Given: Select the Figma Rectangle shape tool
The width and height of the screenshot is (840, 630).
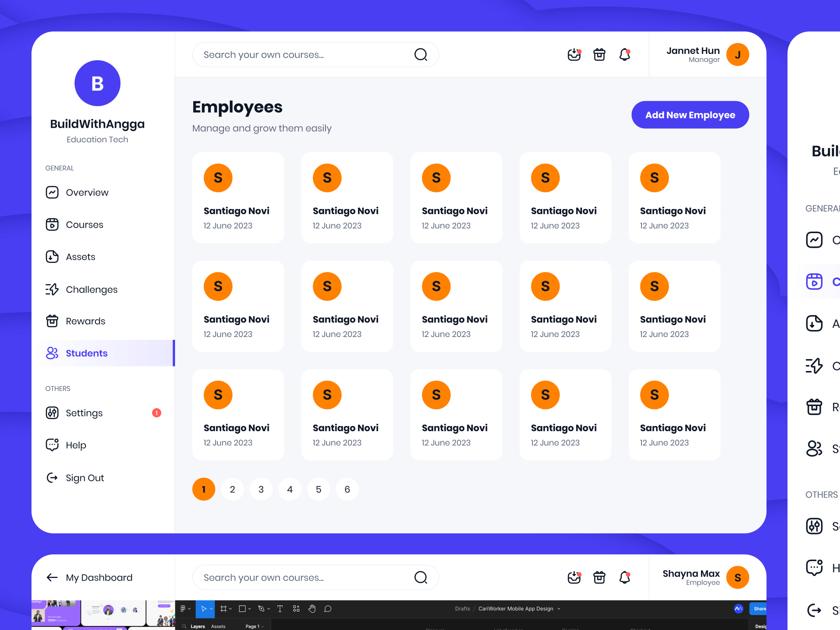Looking at the screenshot, I should coord(242,609).
